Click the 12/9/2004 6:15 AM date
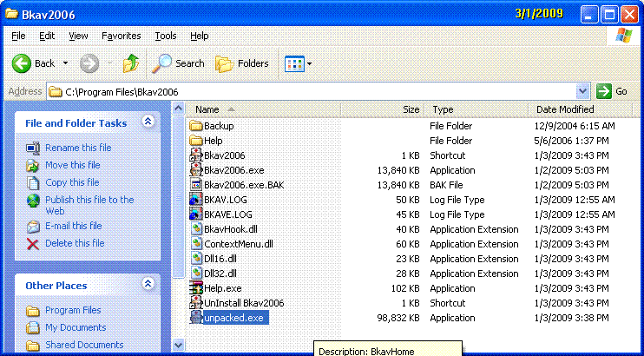 (575, 126)
